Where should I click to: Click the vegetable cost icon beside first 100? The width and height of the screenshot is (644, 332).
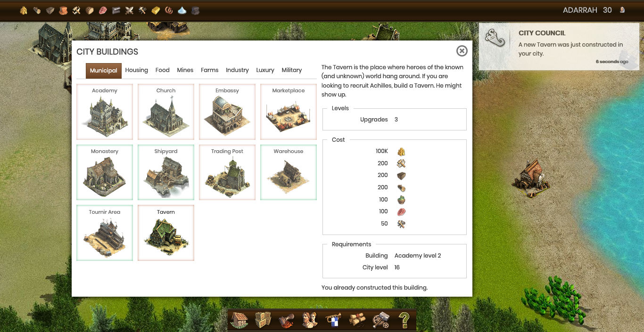coord(401,200)
